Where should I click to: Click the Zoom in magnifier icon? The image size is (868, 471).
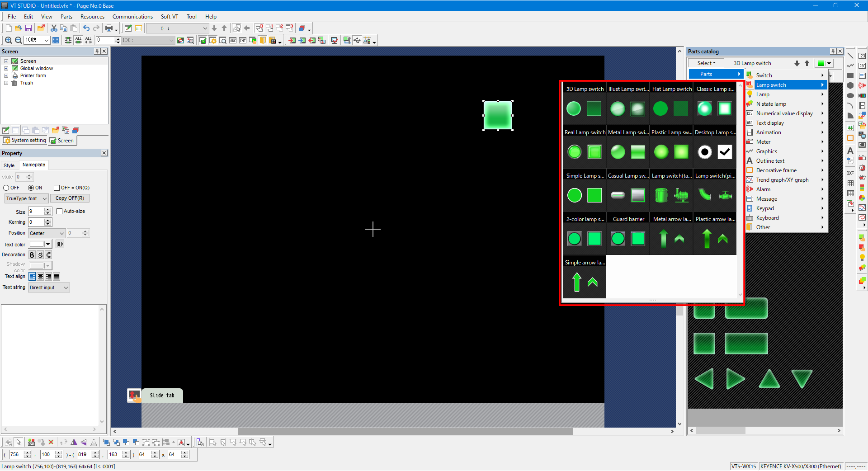(x=8, y=40)
